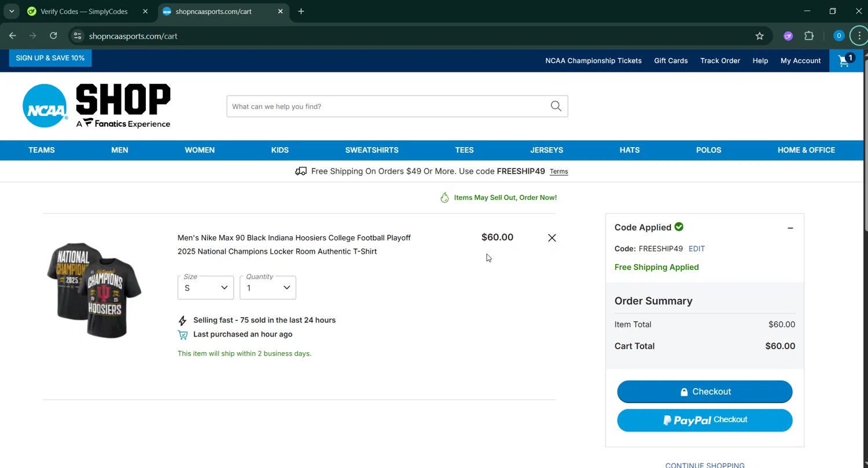Open My Account link
This screenshot has width=868, height=468.
800,60
